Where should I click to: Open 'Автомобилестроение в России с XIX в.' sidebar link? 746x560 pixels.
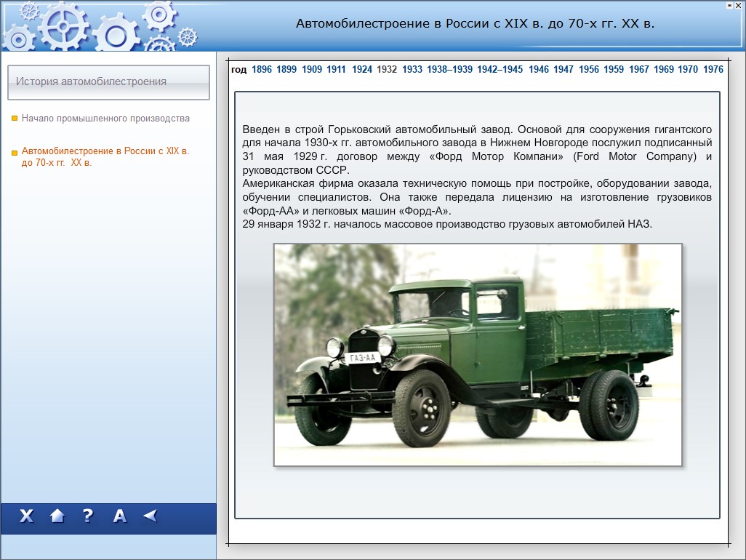point(105,156)
